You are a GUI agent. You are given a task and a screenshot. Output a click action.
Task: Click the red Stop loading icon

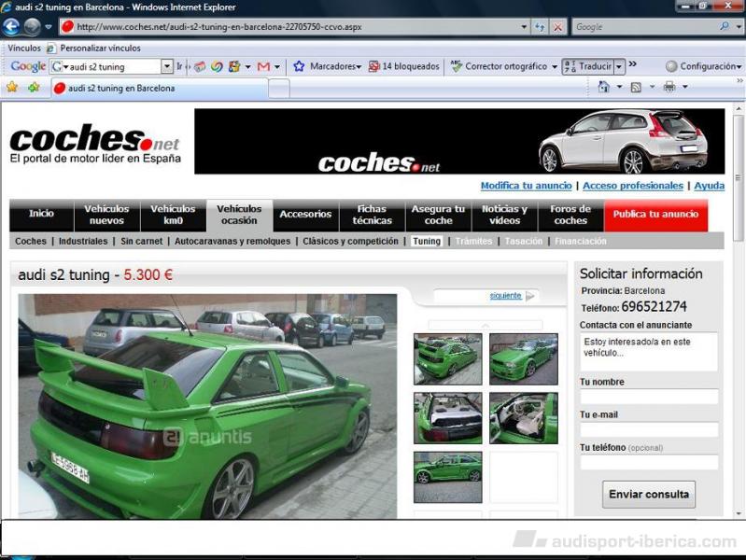click(557, 27)
